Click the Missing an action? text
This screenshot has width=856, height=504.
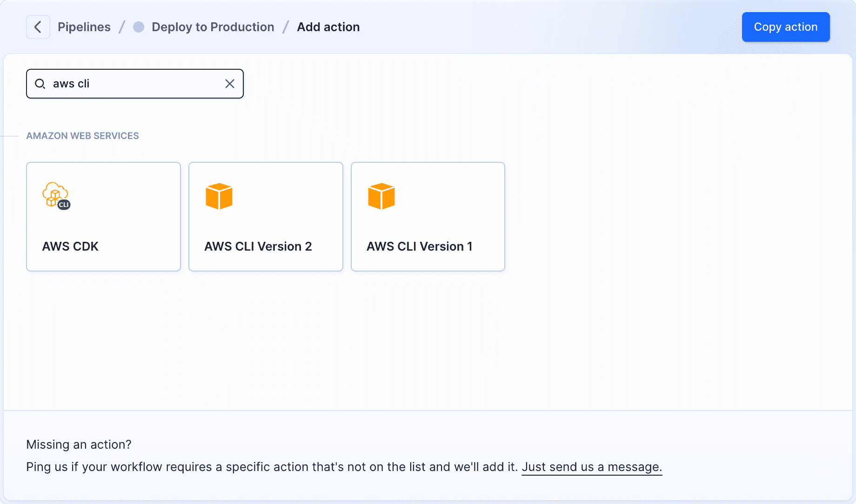[79, 444]
